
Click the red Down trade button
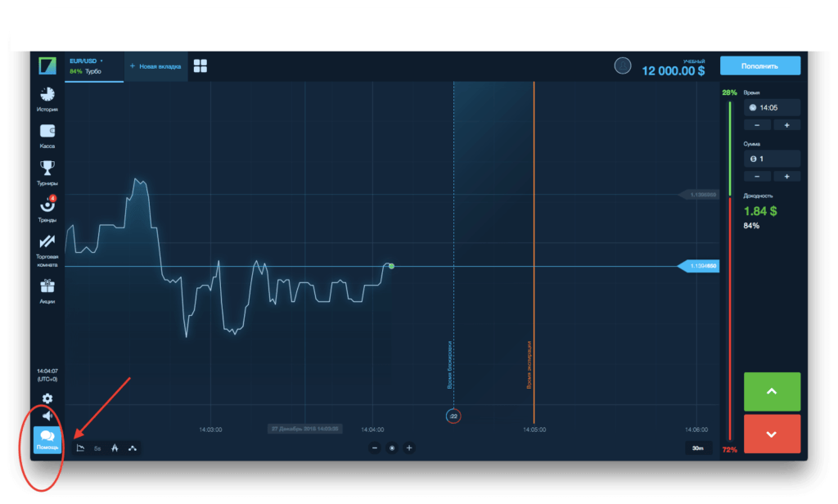pos(771,434)
